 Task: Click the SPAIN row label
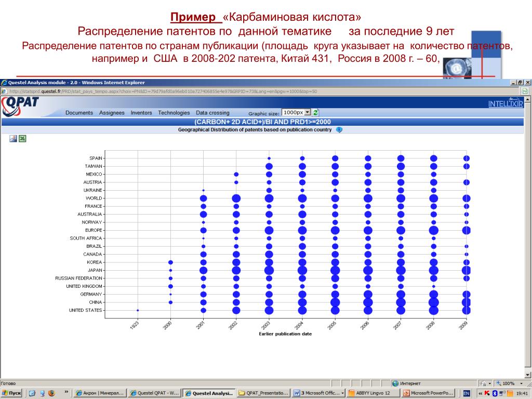(x=96, y=158)
